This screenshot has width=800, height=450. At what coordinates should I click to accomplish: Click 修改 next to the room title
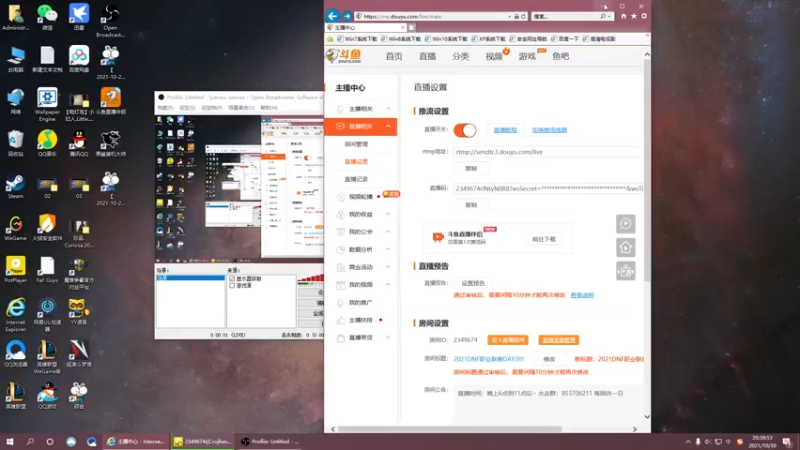[549, 359]
